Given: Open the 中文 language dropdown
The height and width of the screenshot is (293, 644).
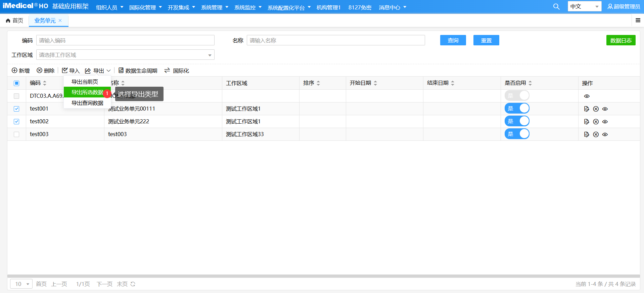Looking at the screenshot, I should pyautogui.click(x=584, y=6).
